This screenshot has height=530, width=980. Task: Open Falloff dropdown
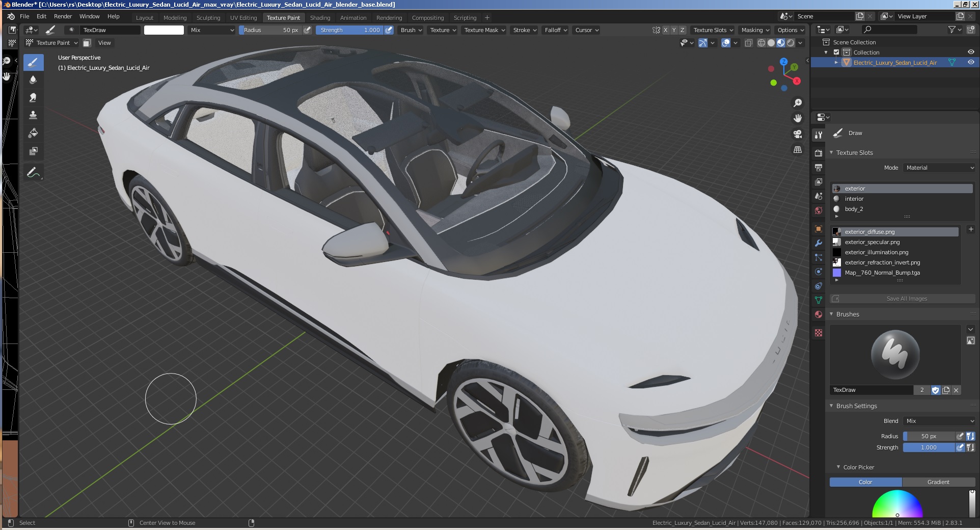tap(556, 30)
